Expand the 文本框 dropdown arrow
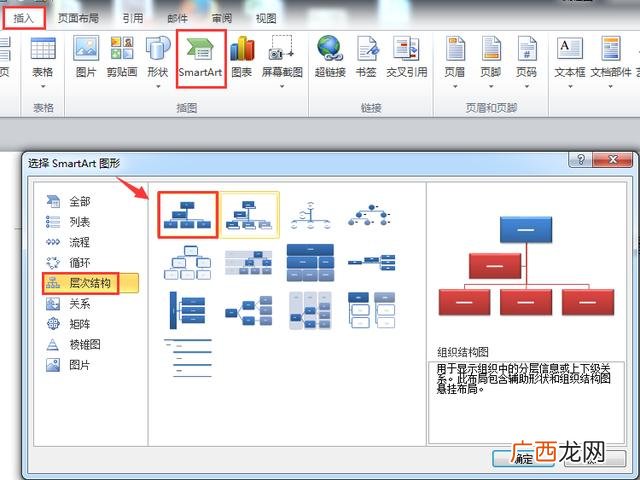Image resolution: width=640 pixels, height=480 pixels. pyautogui.click(x=570, y=87)
